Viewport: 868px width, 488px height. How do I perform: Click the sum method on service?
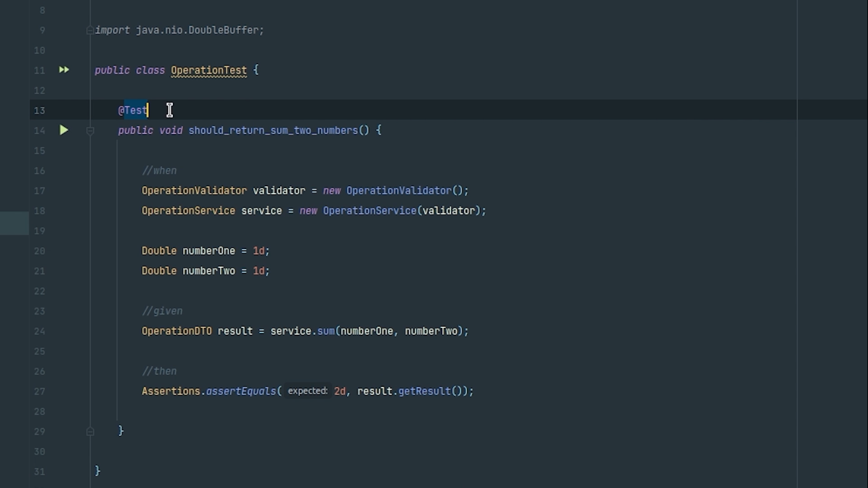click(x=326, y=331)
